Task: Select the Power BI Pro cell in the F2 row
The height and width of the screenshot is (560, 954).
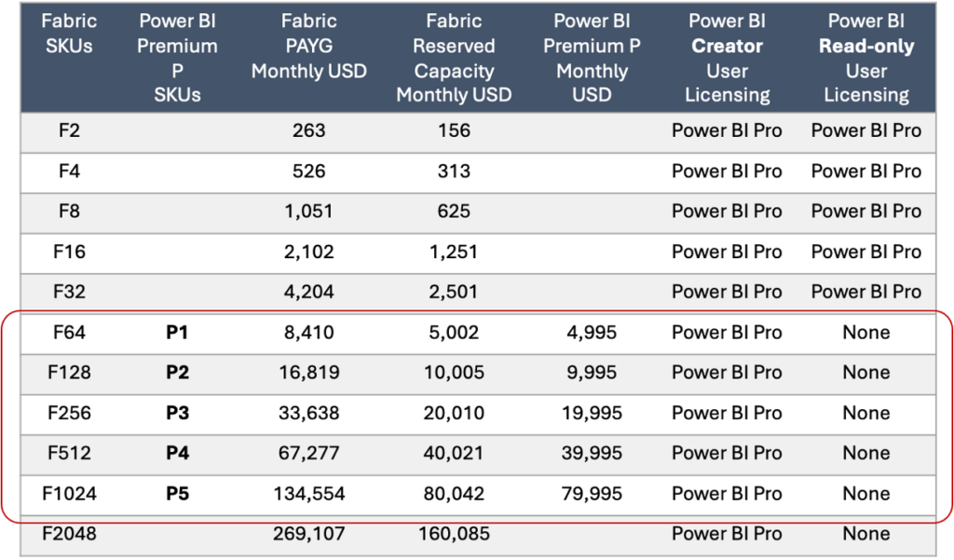Action: [x=727, y=130]
